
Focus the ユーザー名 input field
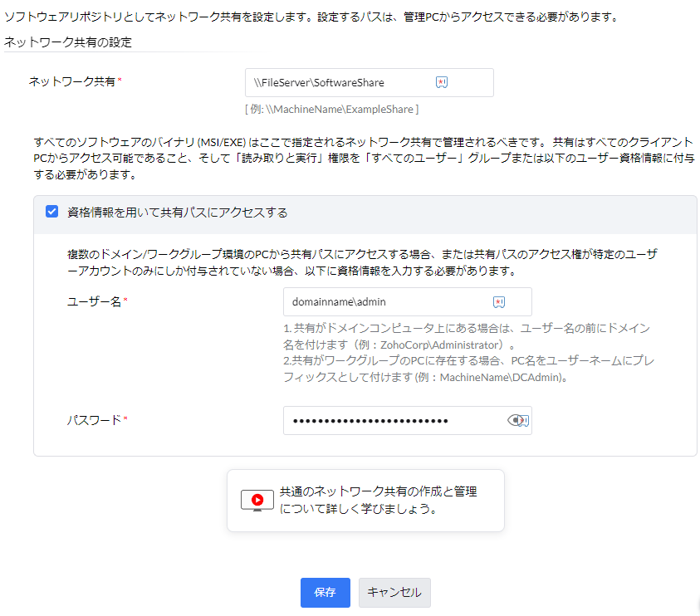386,302
